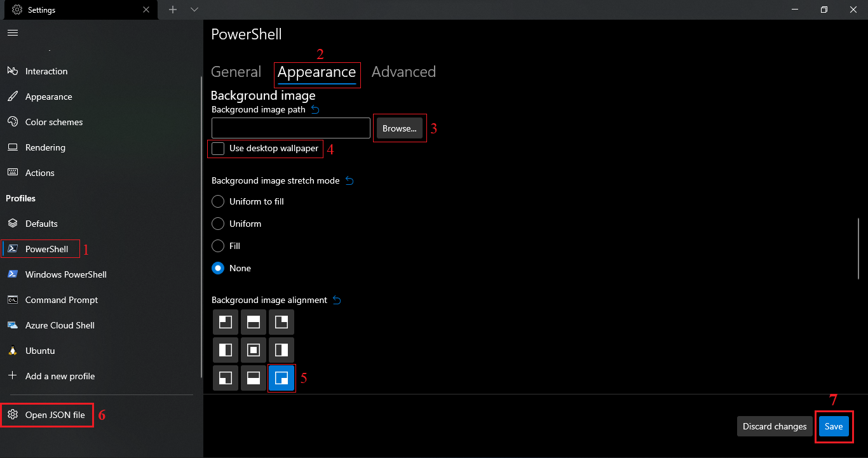Select the Azure Cloud Shell profile

click(100, 325)
